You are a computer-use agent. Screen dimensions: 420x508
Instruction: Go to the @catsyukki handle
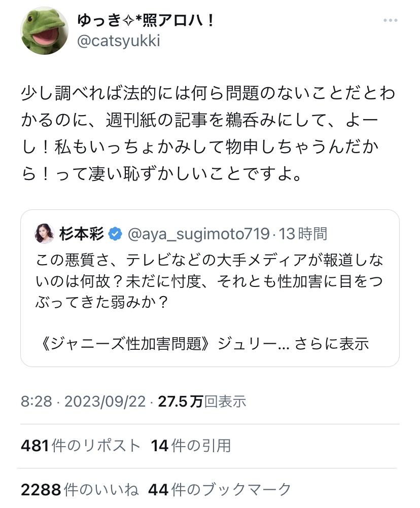(118, 41)
